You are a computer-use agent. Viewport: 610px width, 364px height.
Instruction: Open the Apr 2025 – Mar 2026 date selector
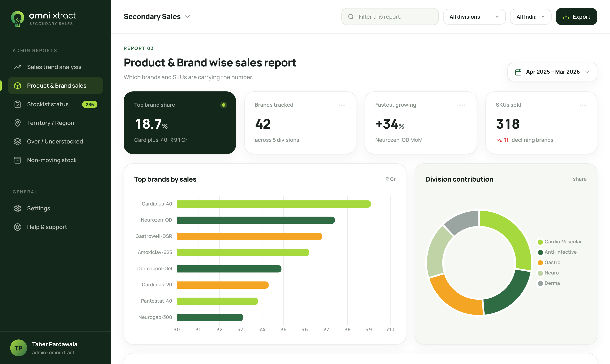point(552,72)
